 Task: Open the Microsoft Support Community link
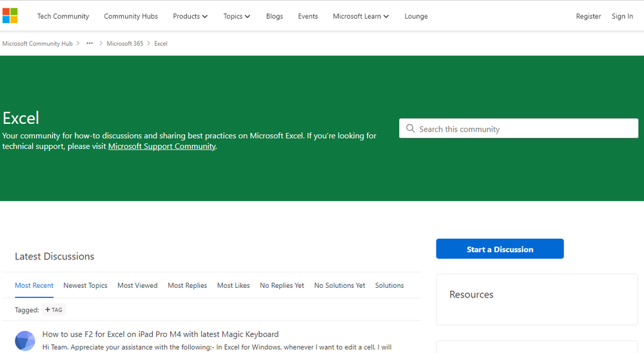[162, 146]
